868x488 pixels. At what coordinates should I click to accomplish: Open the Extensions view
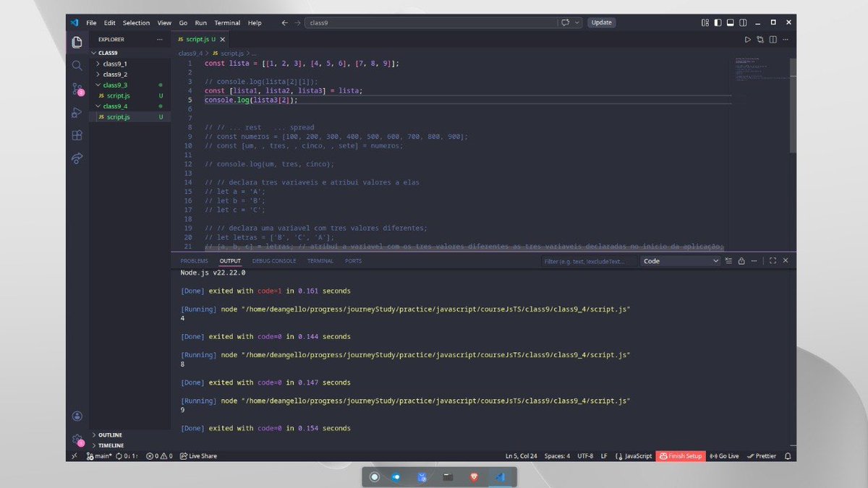coord(77,135)
